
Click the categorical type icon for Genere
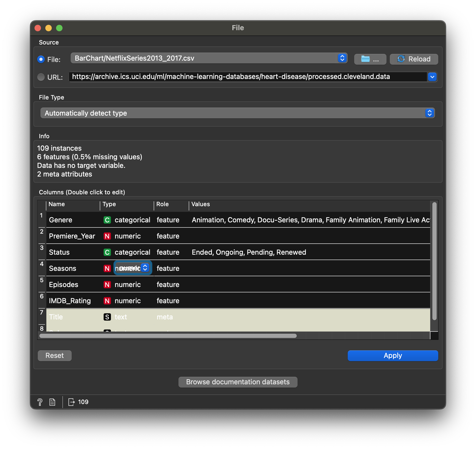point(107,220)
